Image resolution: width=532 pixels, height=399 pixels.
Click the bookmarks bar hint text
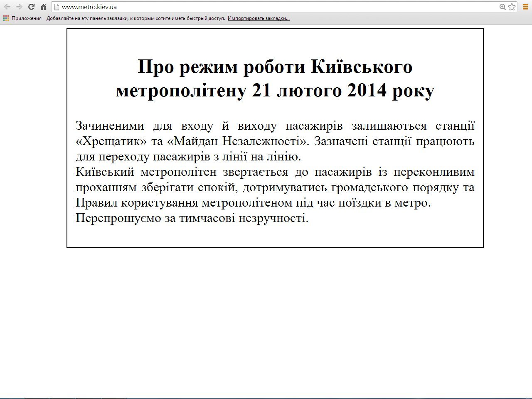point(135,18)
